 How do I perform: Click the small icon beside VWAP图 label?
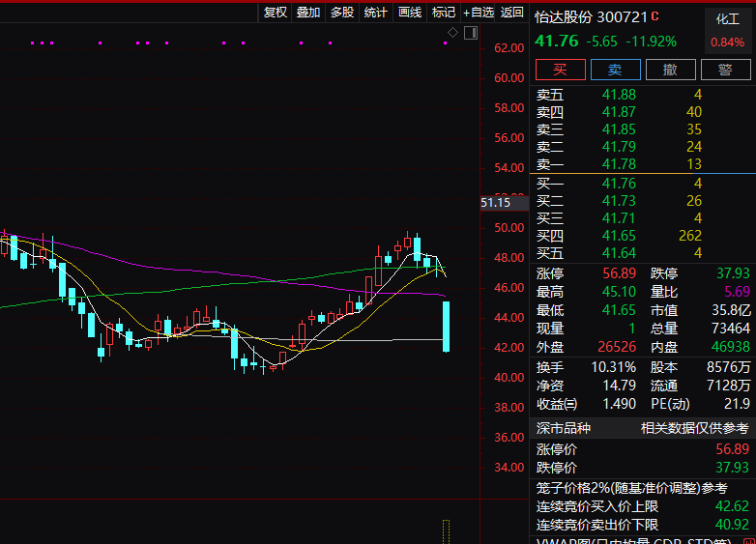[747, 542]
